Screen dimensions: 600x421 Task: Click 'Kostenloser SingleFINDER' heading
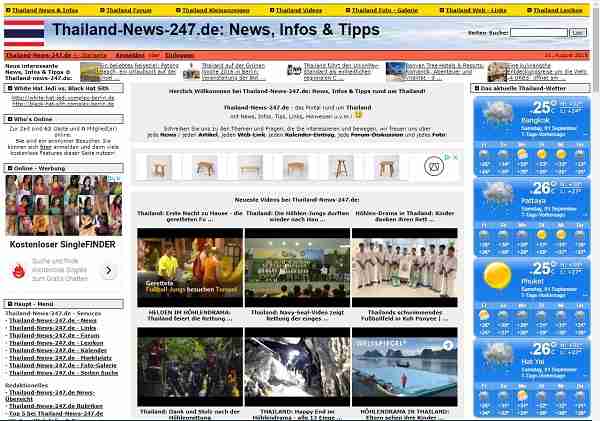[x=62, y=245]
